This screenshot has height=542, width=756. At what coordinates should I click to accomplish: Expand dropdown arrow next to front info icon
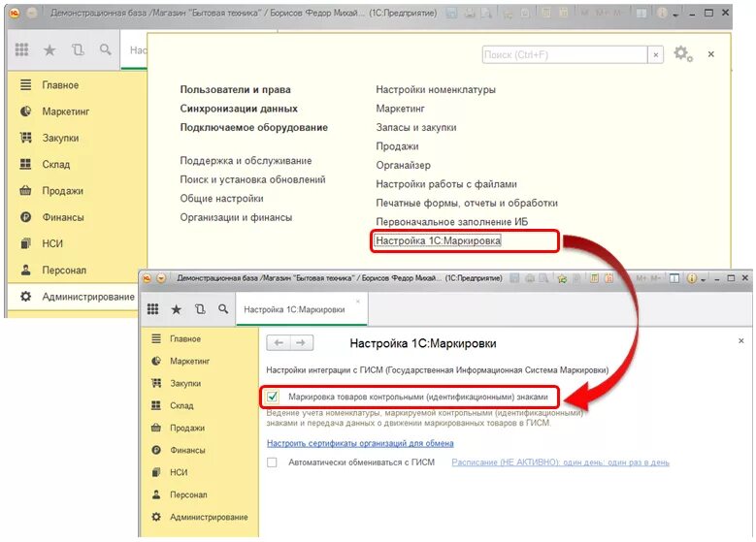704,280
